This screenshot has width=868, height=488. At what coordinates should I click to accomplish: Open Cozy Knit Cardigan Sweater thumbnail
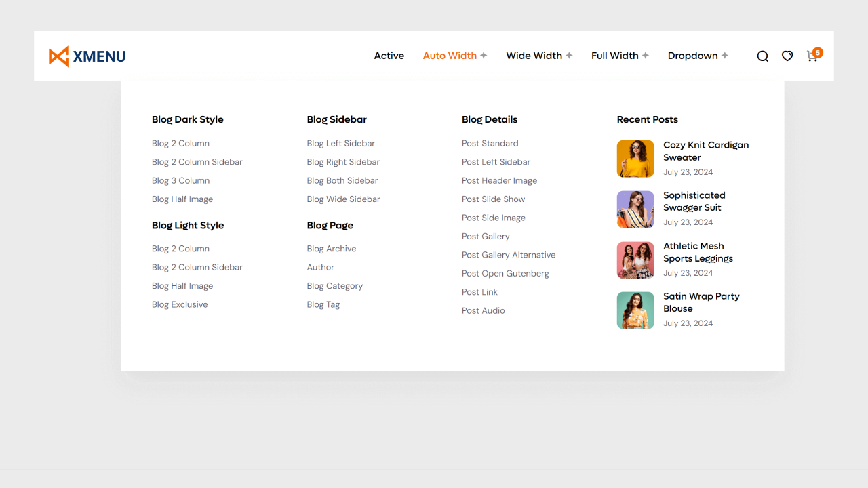click(x=635, y=159)
